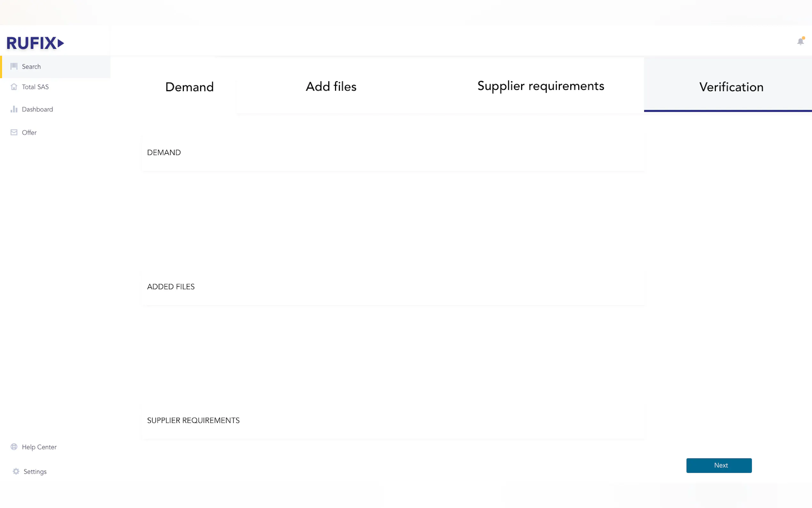Screen dimensions: 812x508
Task: Open the Supplier requirements tab
Action: tap(541, 86)
